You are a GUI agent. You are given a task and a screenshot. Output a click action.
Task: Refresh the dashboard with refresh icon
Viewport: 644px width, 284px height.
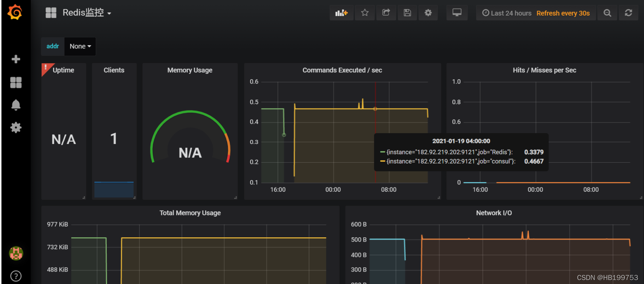click(628, 13)
